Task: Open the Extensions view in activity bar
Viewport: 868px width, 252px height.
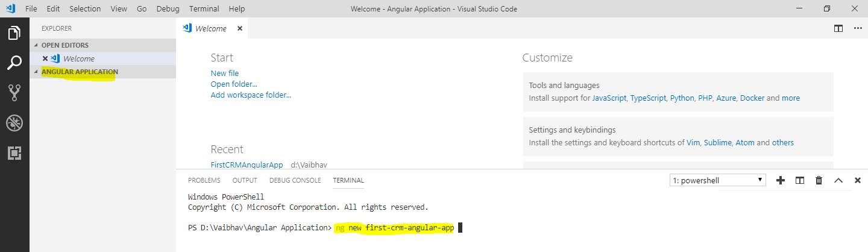Action: point(14,153)
